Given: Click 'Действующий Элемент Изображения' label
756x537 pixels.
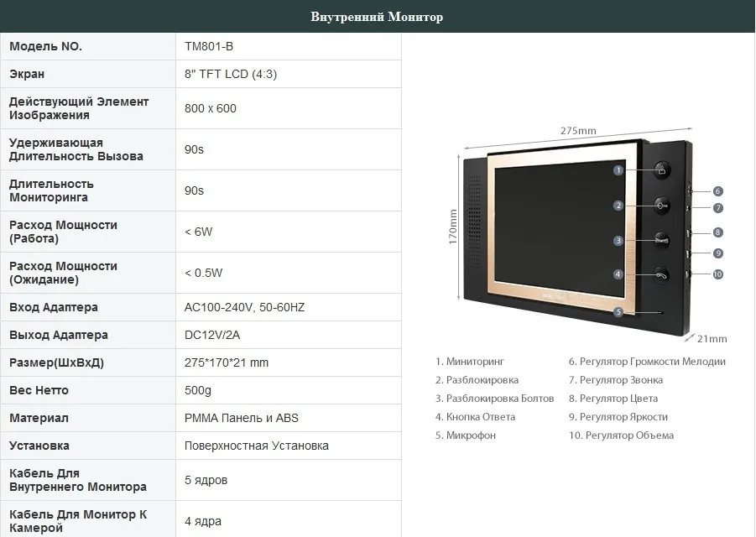Looking at the screenshot, I should click(79, 108).
